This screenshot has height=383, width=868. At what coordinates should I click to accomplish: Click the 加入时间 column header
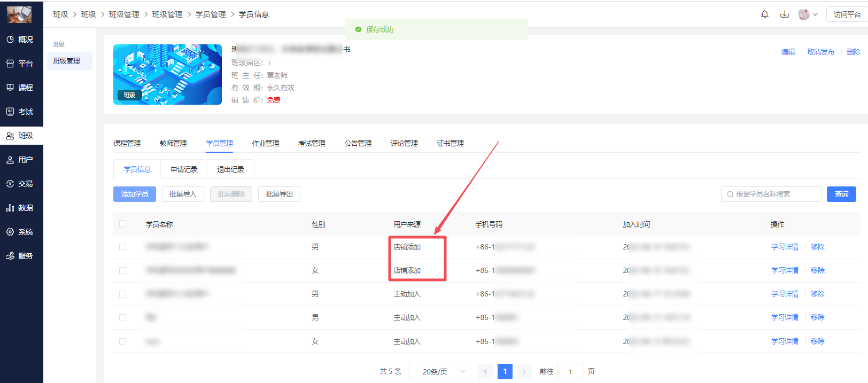(x=637, y=224)
